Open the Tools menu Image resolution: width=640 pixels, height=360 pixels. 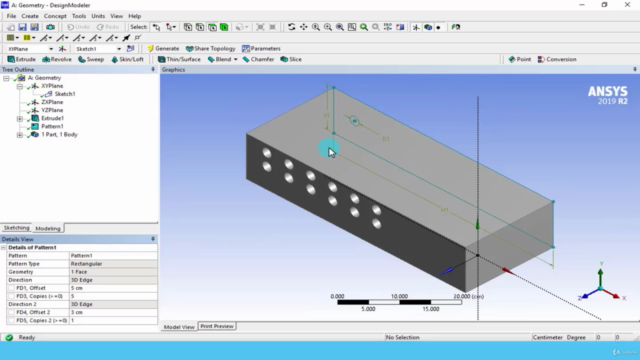coord(79,16)
